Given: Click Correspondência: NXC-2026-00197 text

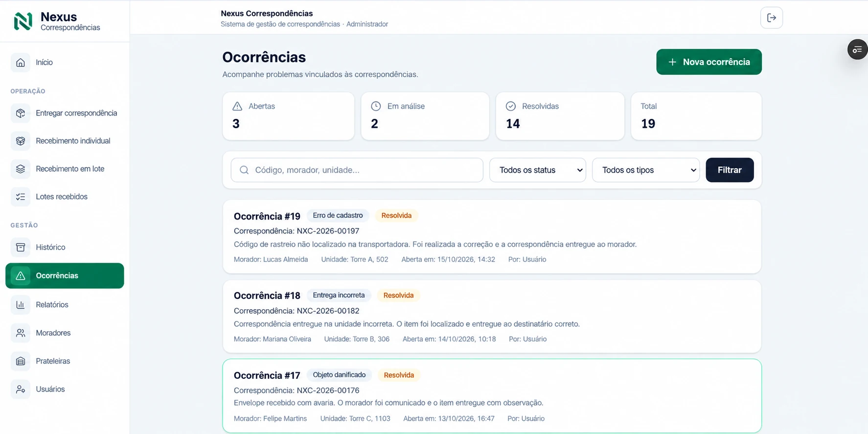Looking at the screenshot, I should (297, 231).
